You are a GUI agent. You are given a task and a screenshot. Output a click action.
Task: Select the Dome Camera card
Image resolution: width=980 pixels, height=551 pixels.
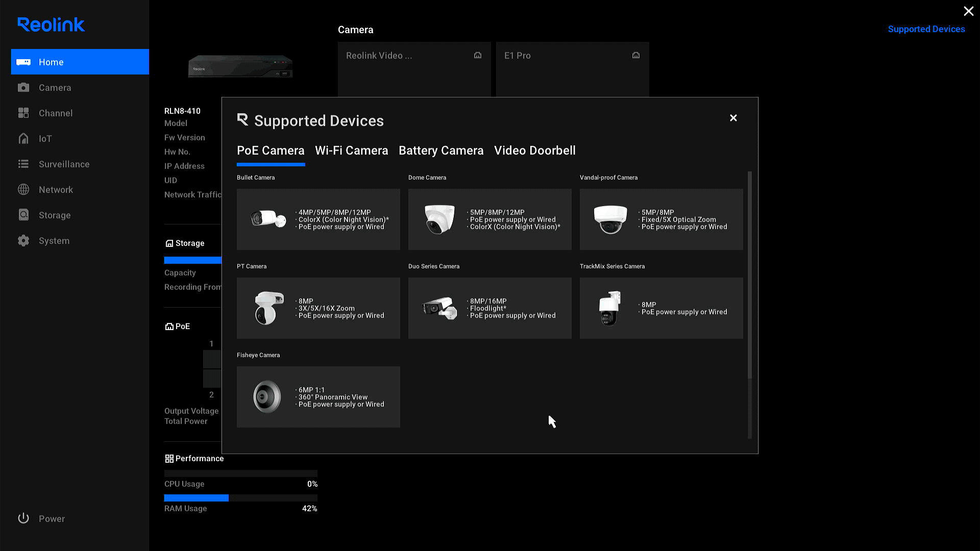coord(490,219)
